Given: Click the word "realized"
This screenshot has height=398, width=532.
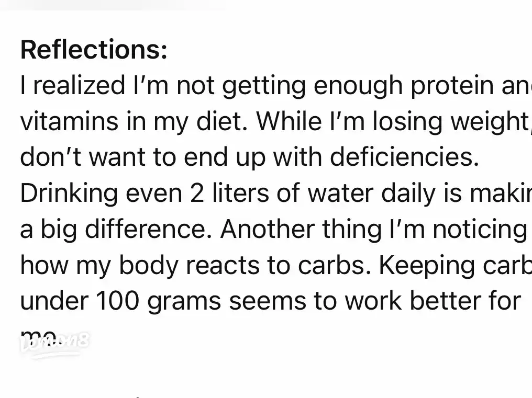Looking at the screenshot, I should [79, 85].
